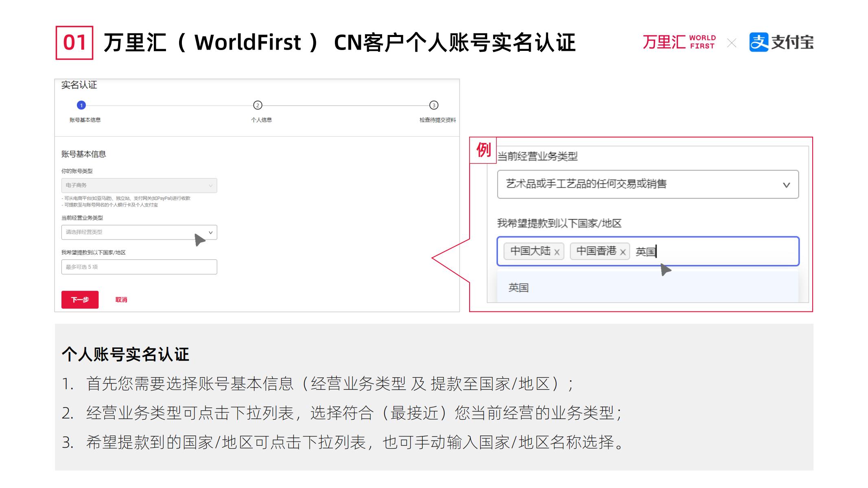Remove the 中国大陆 tag via its x
868x488 pixels.
pos(557,252)
